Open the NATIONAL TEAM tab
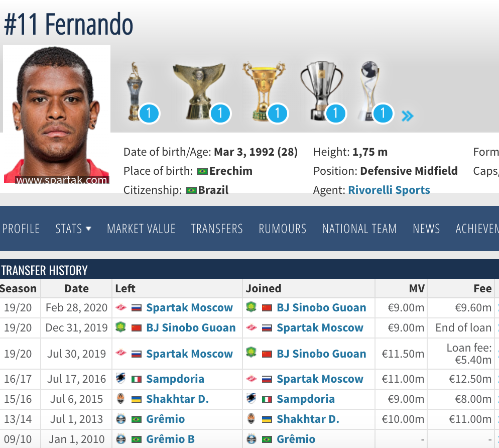 pos(359,229)
